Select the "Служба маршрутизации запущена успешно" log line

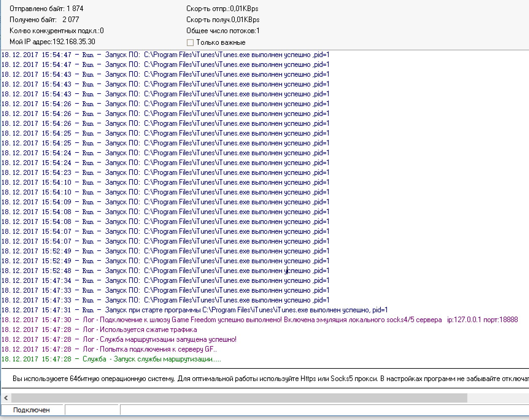click(168, 340)
